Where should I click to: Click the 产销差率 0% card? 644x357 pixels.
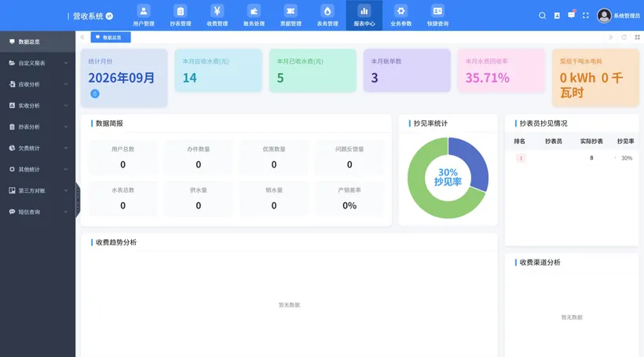tap(349, 199)
